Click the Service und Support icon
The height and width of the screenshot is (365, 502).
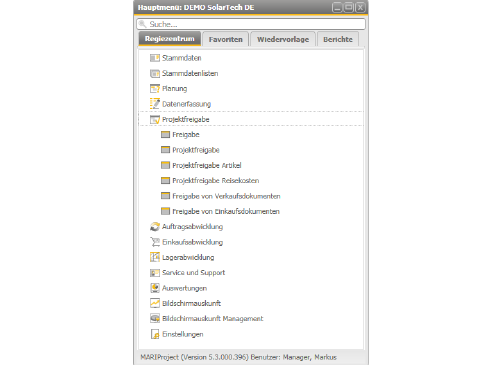(155, 273)
